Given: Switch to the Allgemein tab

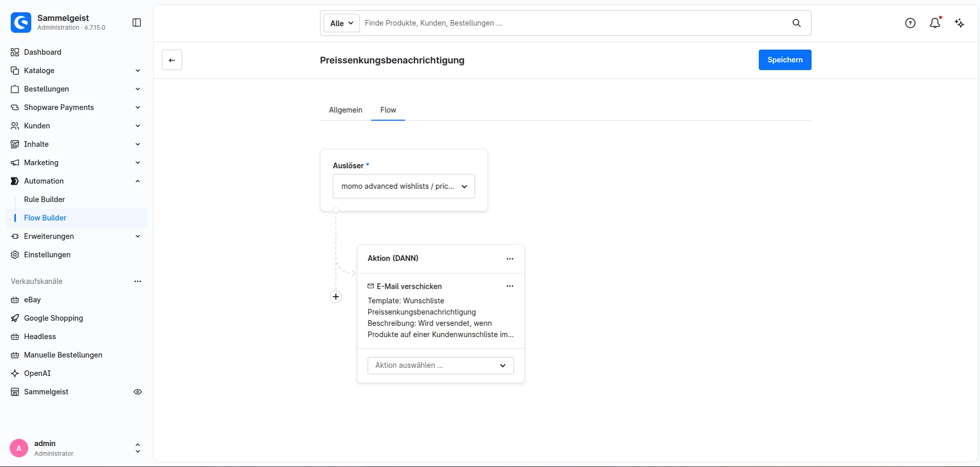Looking at the screenshot, I should (x=346, y=110).
